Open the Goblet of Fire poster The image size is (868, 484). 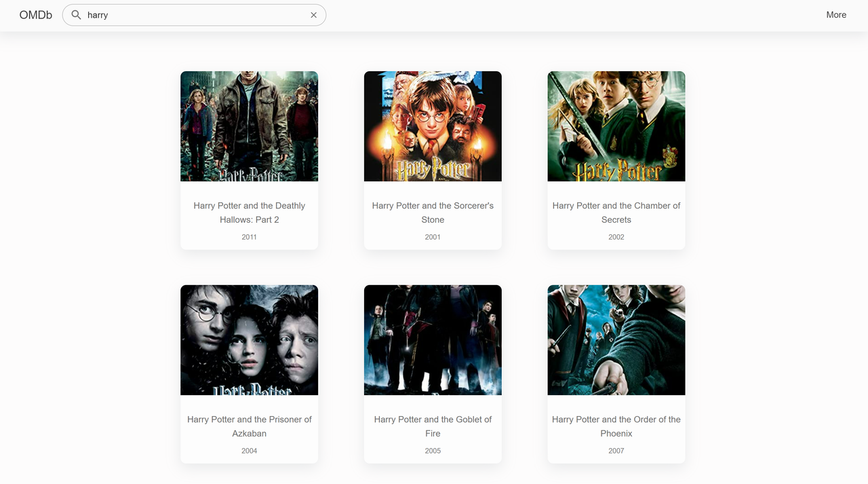433,340
